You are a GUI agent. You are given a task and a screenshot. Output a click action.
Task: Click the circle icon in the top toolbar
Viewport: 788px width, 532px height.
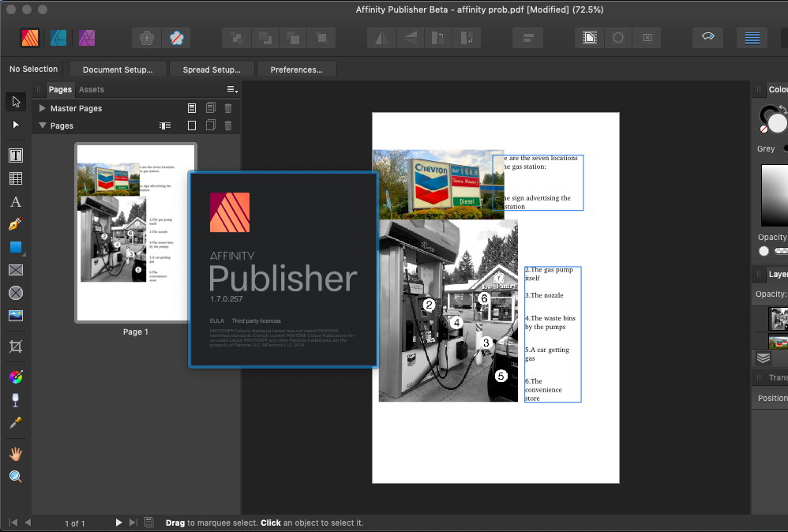click(618, 38)
